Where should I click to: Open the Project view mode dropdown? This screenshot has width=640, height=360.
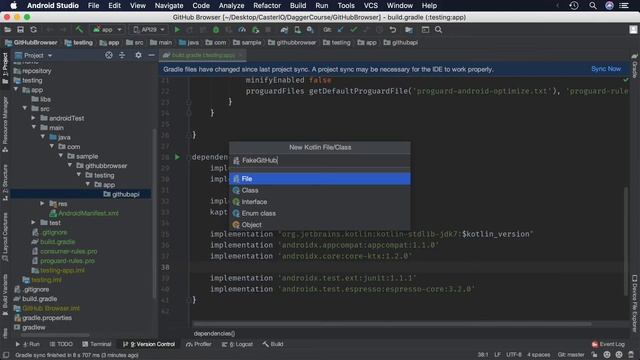pyautogui.click(x=33, y=55)
